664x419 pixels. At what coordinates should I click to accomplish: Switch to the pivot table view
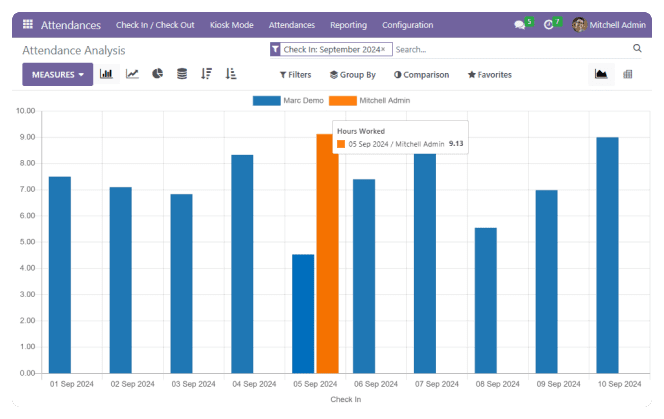point(627,74)
